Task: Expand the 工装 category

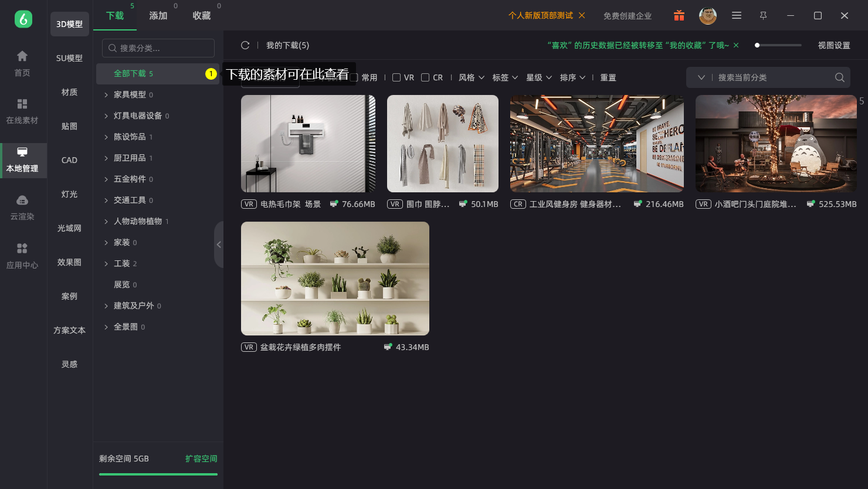Action: (106, 264)
